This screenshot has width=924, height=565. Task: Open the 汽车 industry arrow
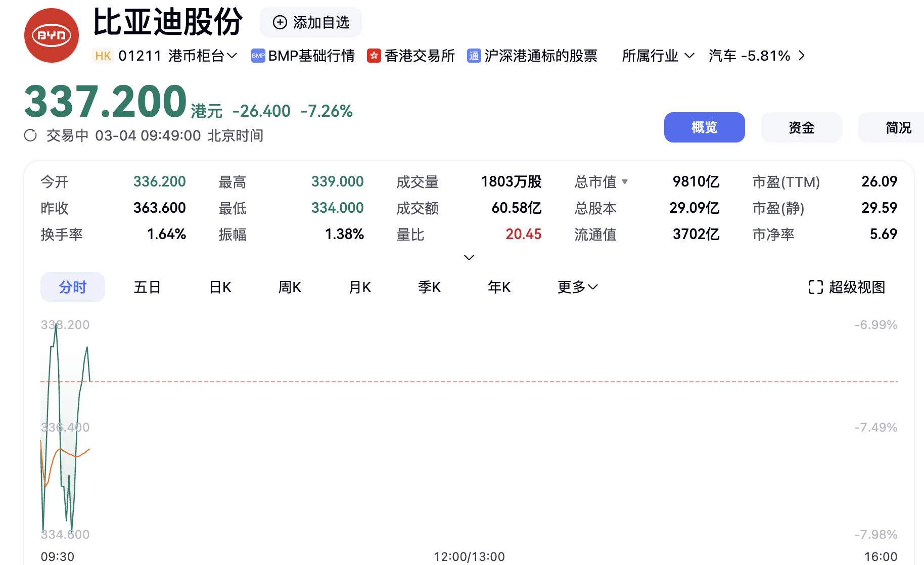(x=802, y=56)
